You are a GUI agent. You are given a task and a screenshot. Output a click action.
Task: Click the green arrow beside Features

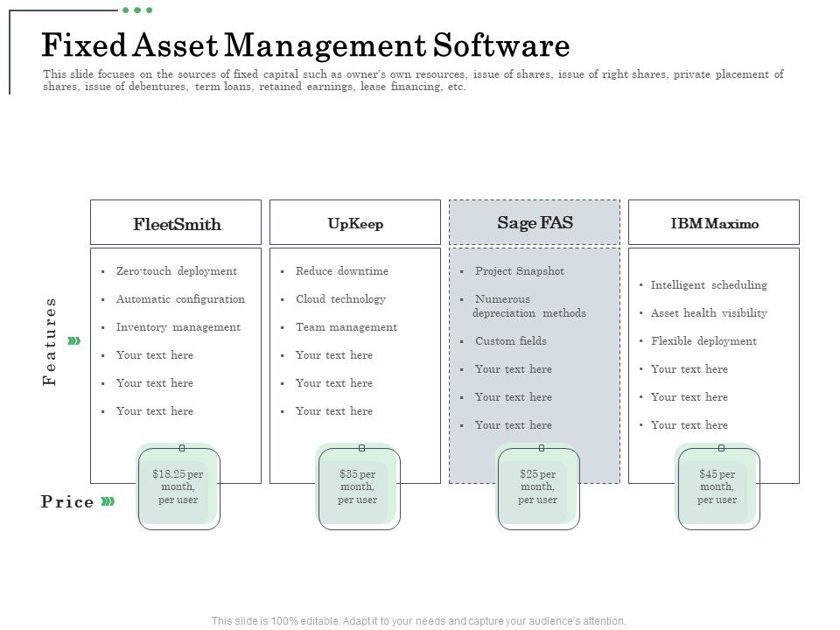(73, 340)
